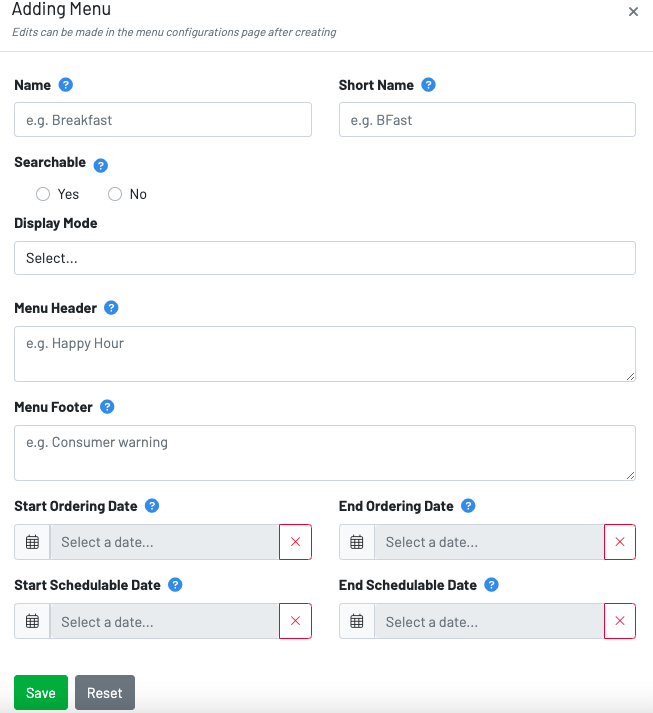The image size is (653, 713).
Task: Click the help icon next to Name
Action: click(66, 85)
